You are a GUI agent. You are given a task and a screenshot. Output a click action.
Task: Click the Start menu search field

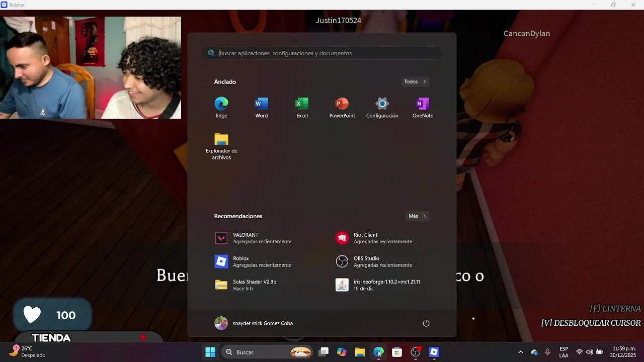coord(322,53)
